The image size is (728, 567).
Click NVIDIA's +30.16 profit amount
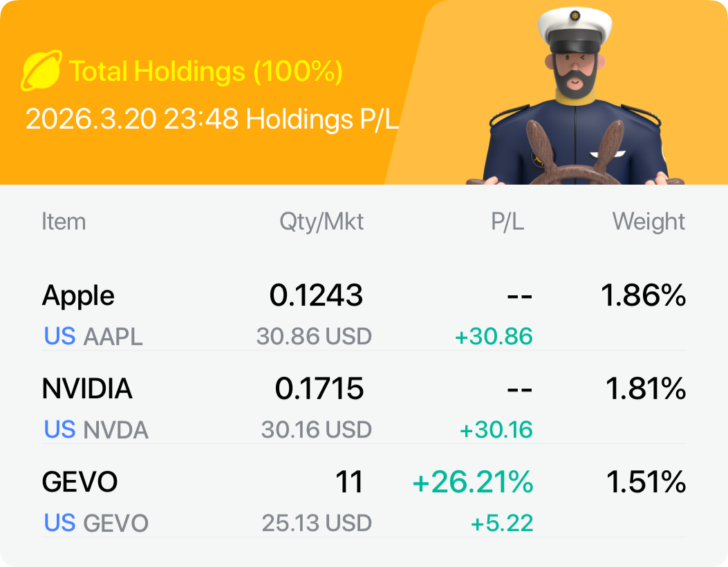(496, 430)
